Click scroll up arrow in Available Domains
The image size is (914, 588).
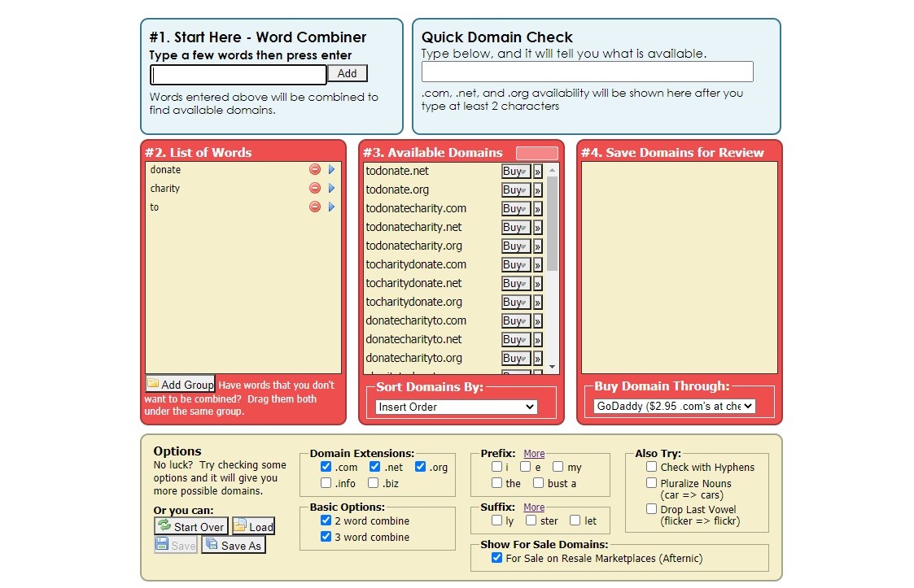point(552,170)
